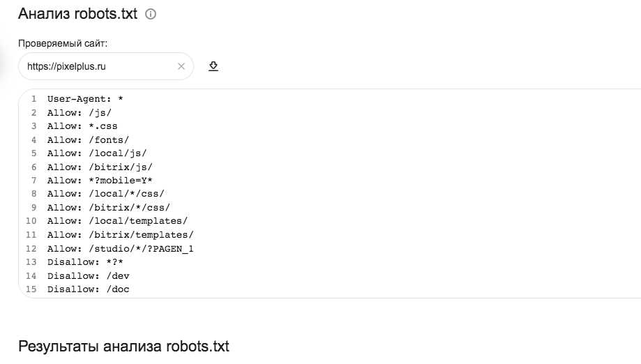Click the Allow: /bitrix/*/css/ rule line
The height and width of the screenshot is (364, 641).
pos(108,208)
